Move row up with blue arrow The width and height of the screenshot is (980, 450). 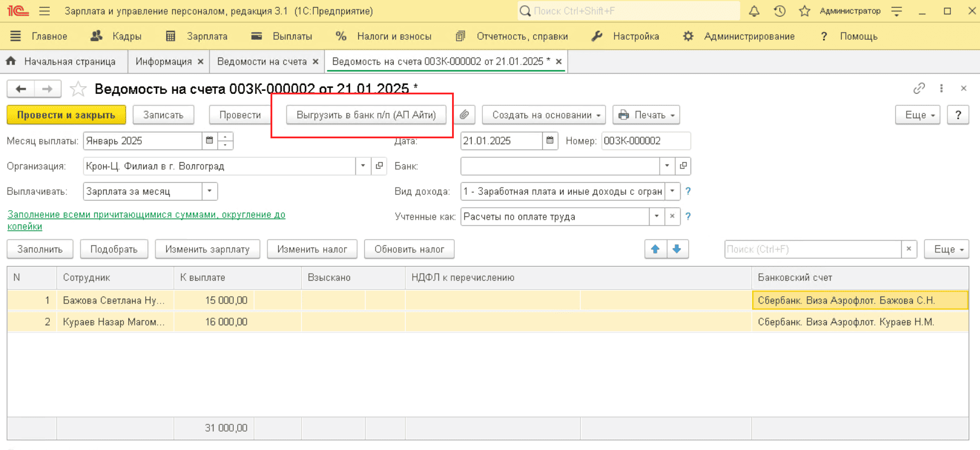pos(656,249)
